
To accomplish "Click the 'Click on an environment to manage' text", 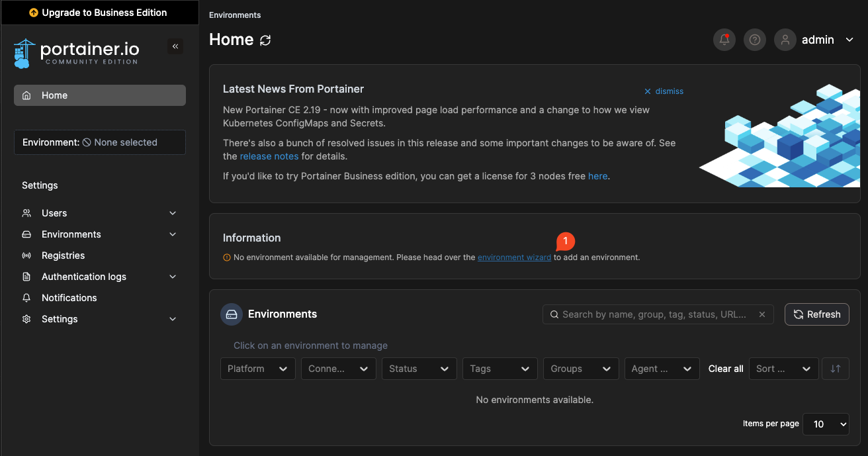I will [x=310, y=345].
